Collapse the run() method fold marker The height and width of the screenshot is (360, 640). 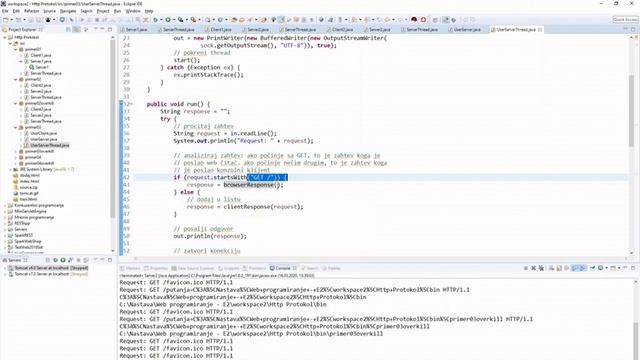click(131, 104)
